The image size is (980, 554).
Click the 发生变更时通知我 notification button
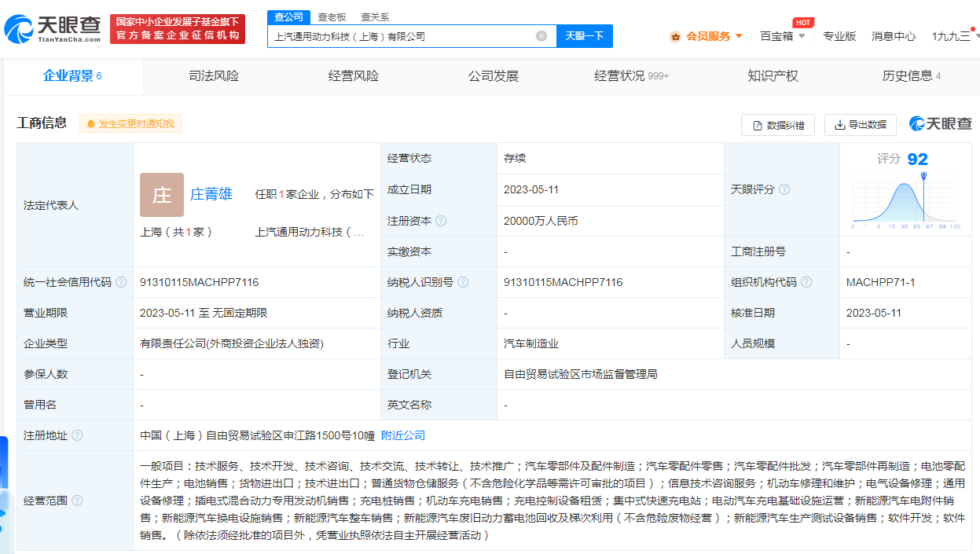point(130,124)
